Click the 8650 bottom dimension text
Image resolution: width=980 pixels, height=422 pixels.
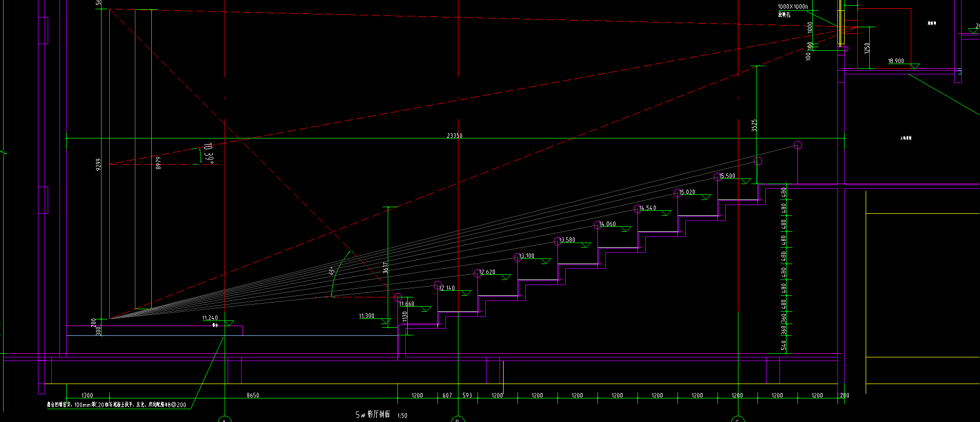[253, 395]
